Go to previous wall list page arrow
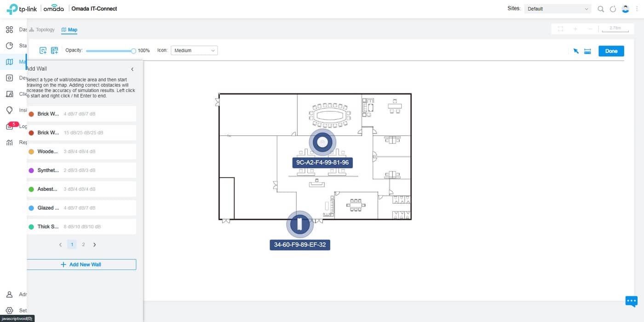This screenshot has height=322, width=644. tap(60, 245)
